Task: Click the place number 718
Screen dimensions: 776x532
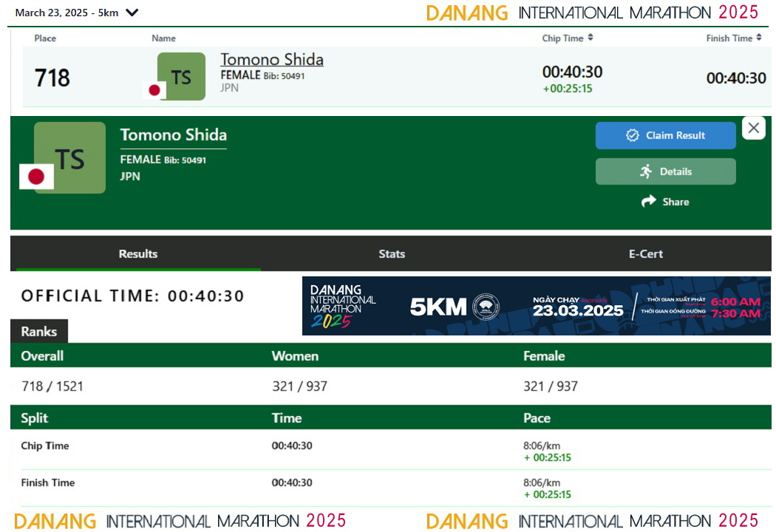Action: pyautogui.click(x=52, y=78)
